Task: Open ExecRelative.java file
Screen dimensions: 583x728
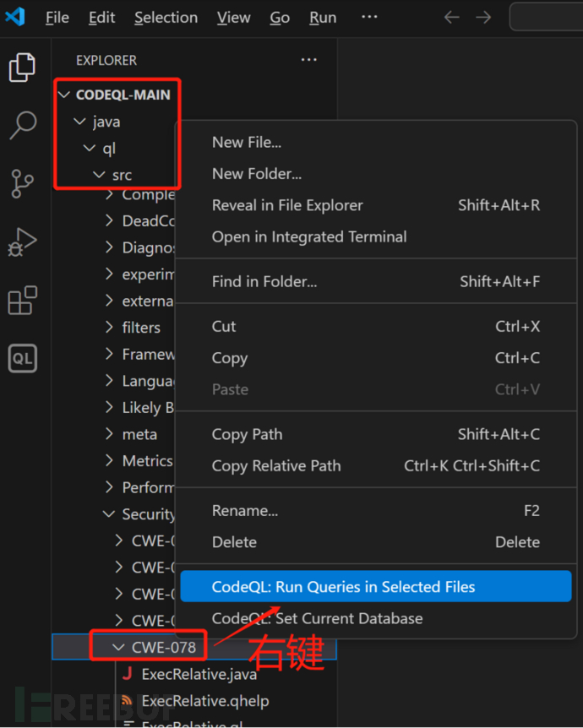Action: coord(199,674)
